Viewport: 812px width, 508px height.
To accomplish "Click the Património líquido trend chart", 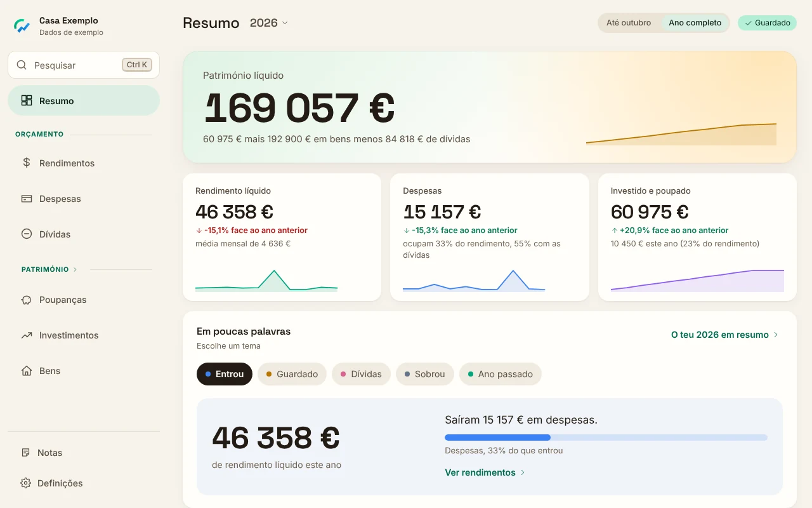I will [x=681, y=134].
